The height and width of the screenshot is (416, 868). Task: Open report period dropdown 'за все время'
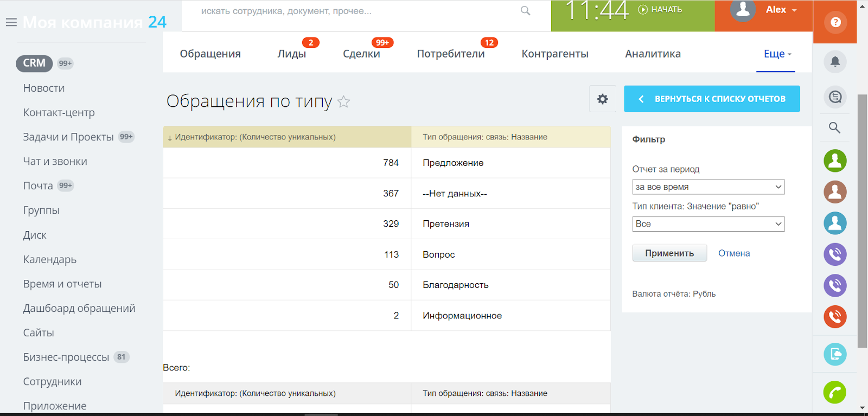[709, 187]
